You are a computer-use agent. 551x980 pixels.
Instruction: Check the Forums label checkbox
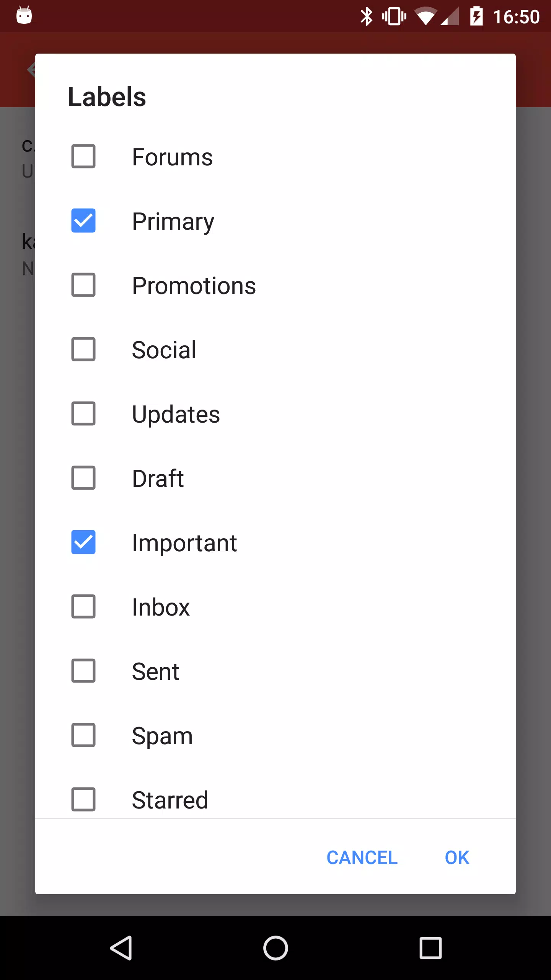83,156
